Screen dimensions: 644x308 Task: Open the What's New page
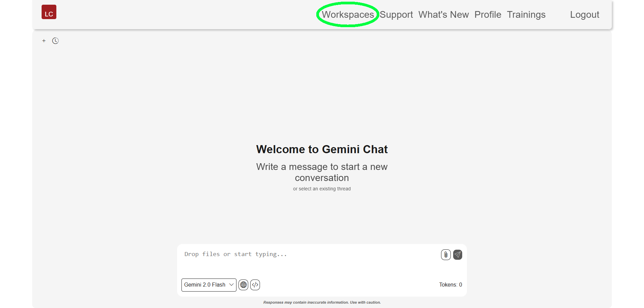tap(443, 15)
